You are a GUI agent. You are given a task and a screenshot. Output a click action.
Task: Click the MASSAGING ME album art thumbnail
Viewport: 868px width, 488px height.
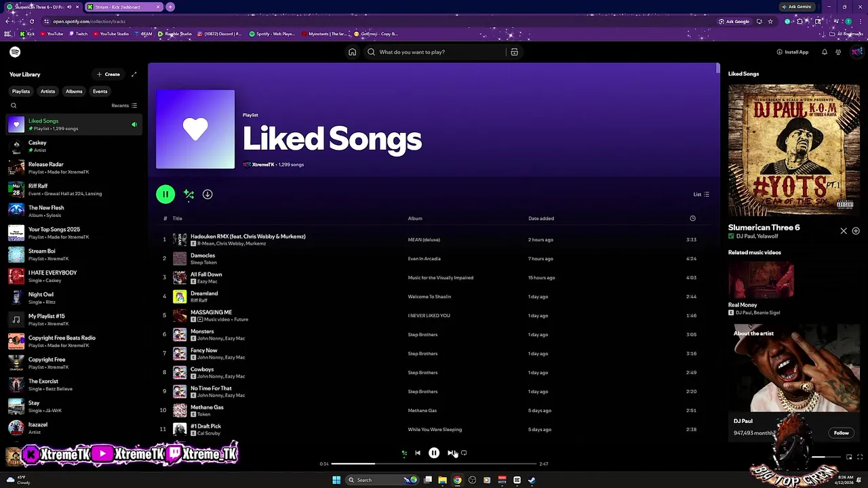(x=180, y=316)
